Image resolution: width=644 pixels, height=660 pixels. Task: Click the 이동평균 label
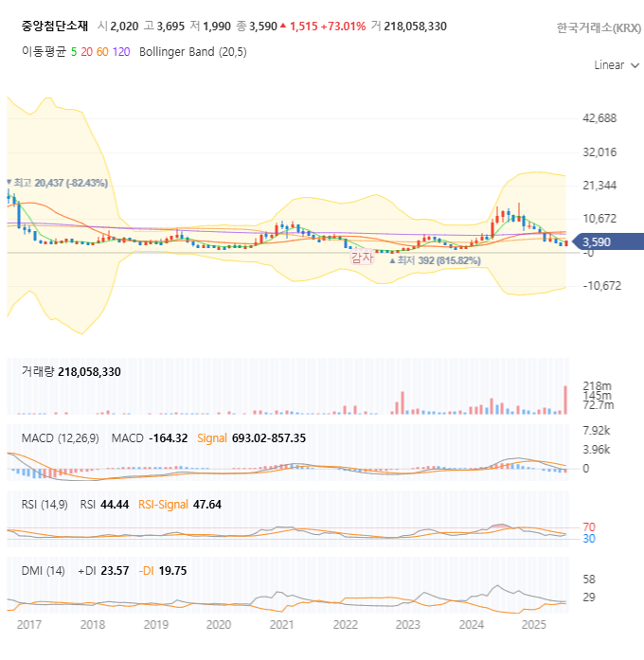pyautogui.click(x=44, y=52)
